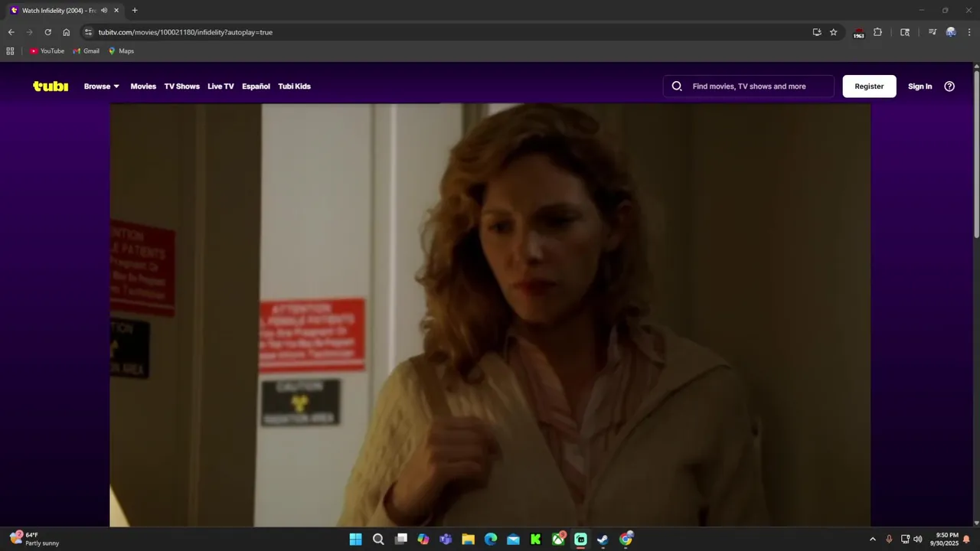The width and height of the screenshot is (980, 551).
Task: Open Windows taskbar search
Action: 378,540
